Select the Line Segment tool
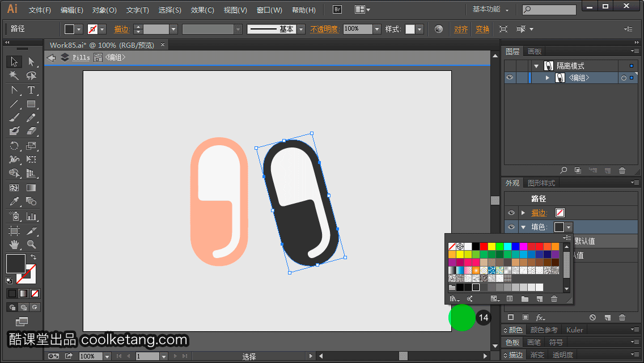 pyautogui.click(x=14, y=104)
